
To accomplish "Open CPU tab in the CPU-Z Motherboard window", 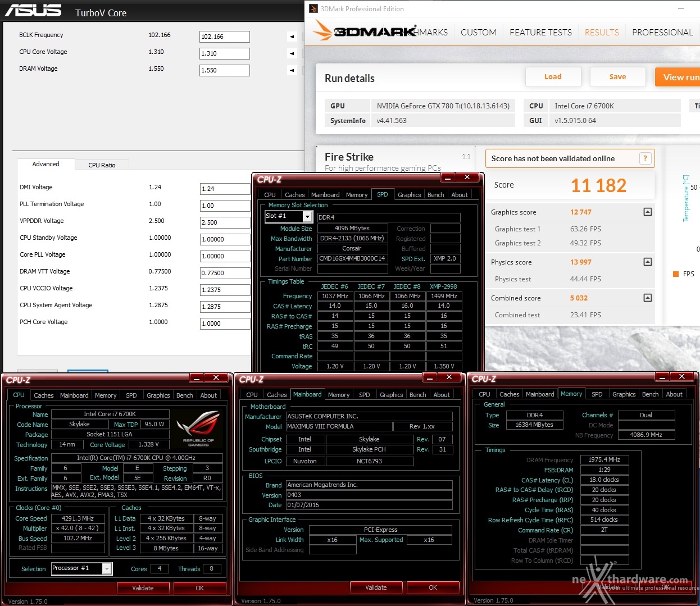I will pyautogui.click(x=252, y=395).
